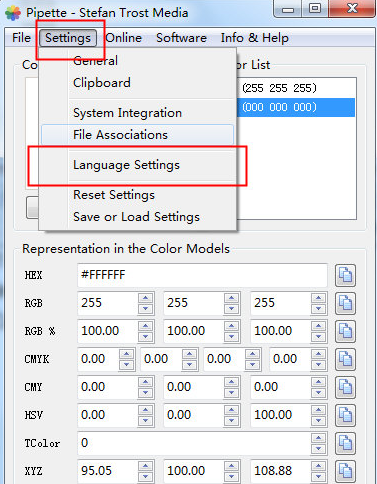
Task: Increase the CMYK cyan value
Action: [x=127, y=354]
